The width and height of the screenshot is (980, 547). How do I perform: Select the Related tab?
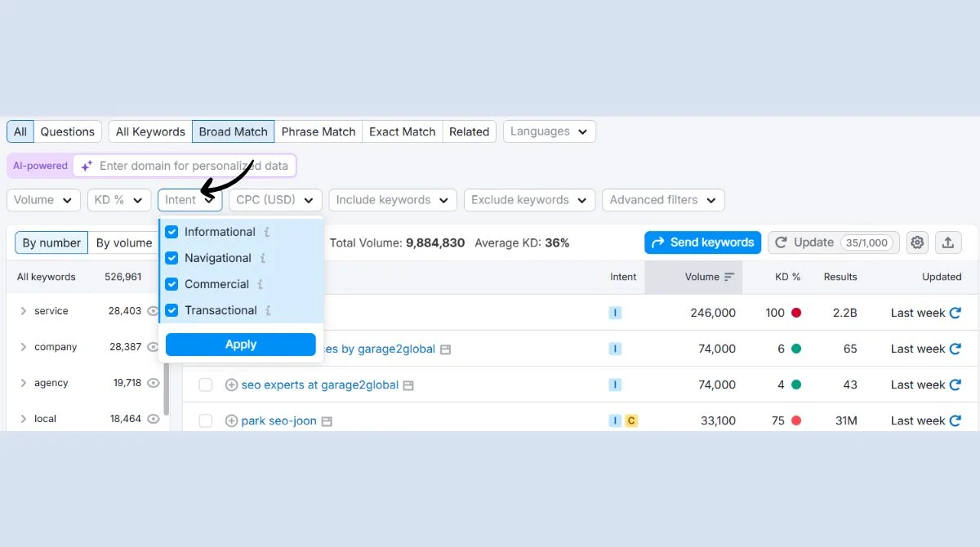470,131
